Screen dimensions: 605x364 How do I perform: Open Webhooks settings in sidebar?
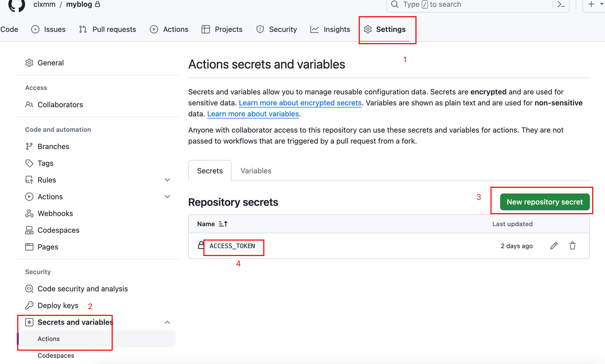[55, 213]
